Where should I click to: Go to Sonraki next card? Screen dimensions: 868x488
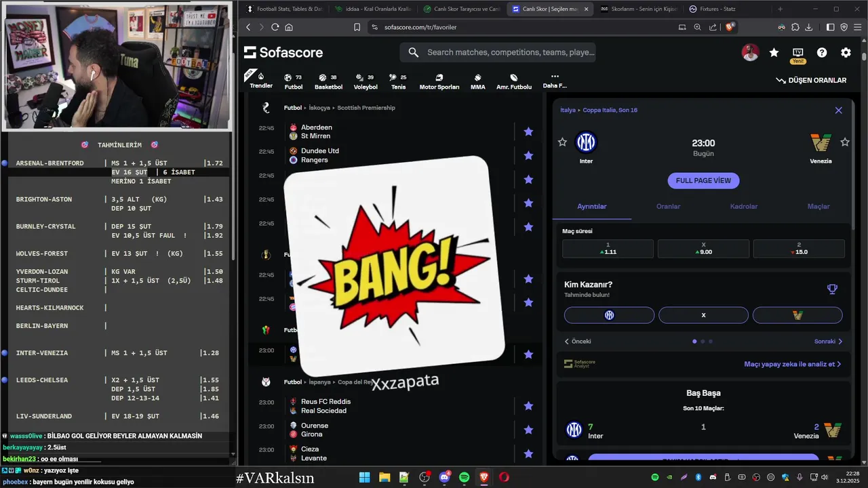829,342
